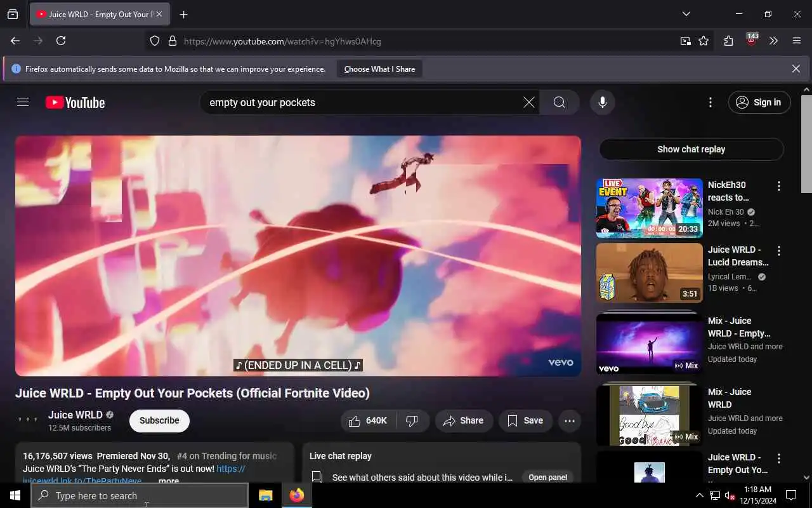Click Choose What I Share button
Viewport: 812px width, 508px height.
(x=379, y=69)
